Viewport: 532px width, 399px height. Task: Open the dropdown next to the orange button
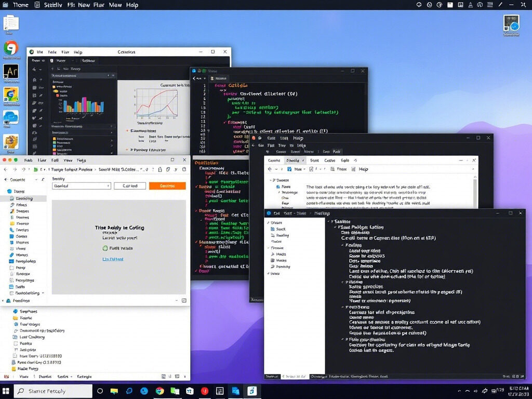click(82, 186)
